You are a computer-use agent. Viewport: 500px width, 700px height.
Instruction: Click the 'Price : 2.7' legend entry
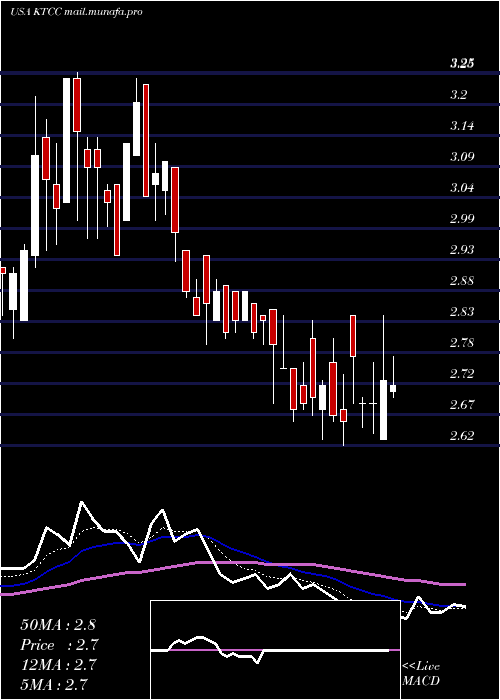(59, 645)
